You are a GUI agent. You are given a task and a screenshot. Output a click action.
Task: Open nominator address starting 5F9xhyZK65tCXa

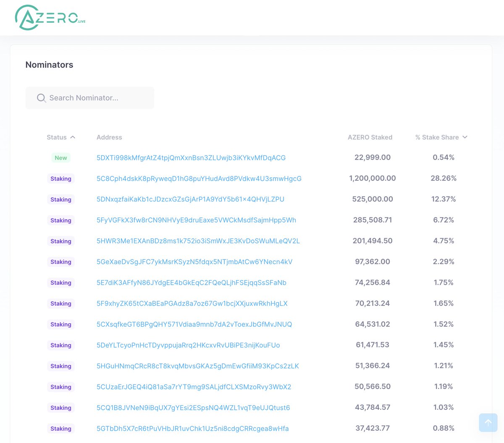pos(192,303)
